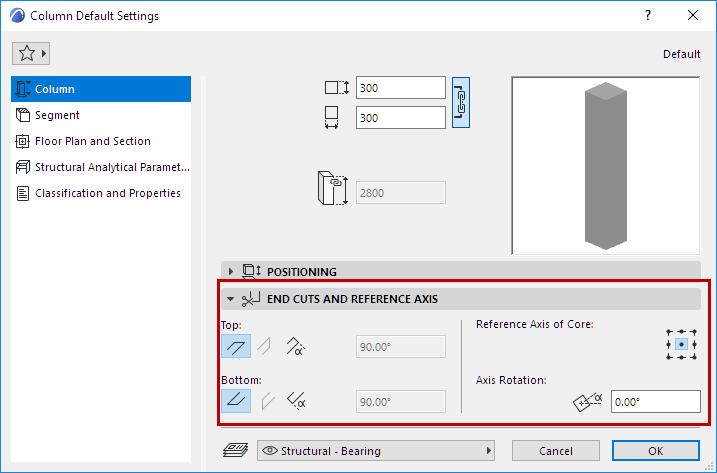Select the vertical top end cut icon
This screenshot has height=473, width=717.
pos(265,346)
